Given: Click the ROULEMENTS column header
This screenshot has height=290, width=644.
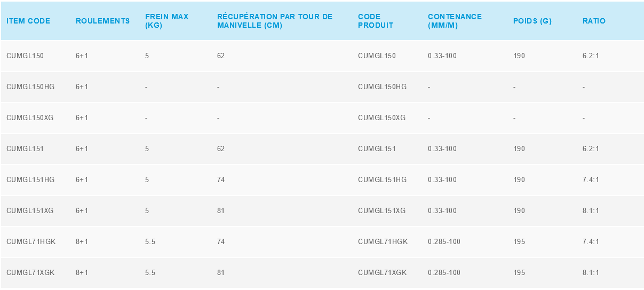Looking at the screenshot, I should [x=102, y=21].
